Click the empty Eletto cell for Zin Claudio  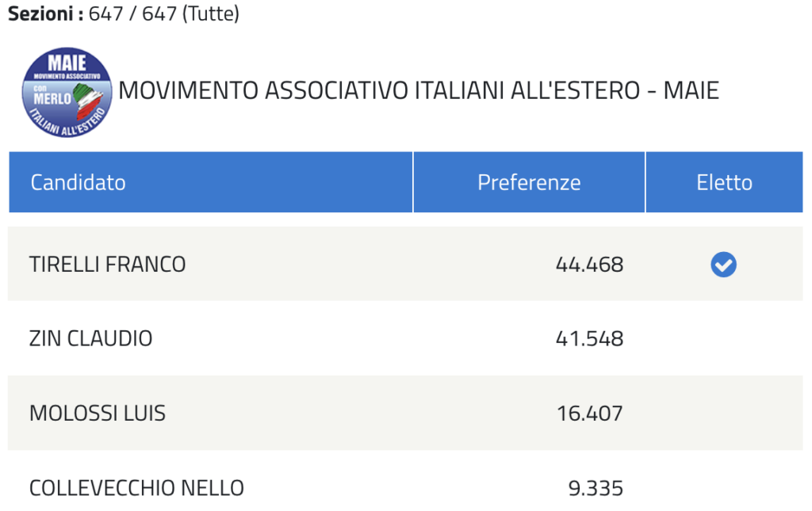click(725, 339)
